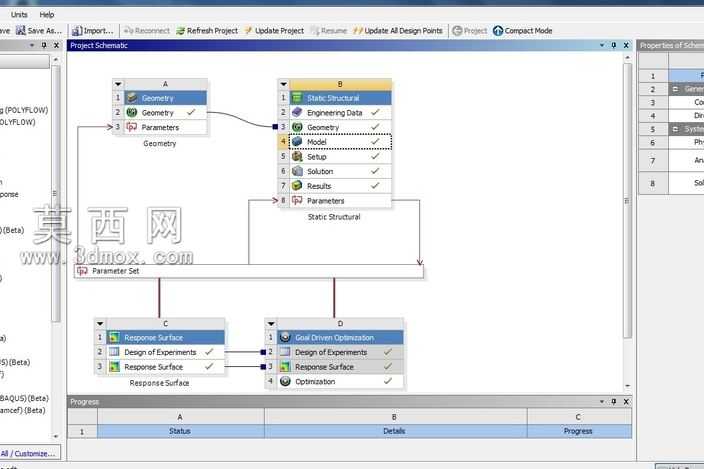Screen dimensions: 704x469
Task: Open system B dropdown arrow
Action: pos(283,84)
